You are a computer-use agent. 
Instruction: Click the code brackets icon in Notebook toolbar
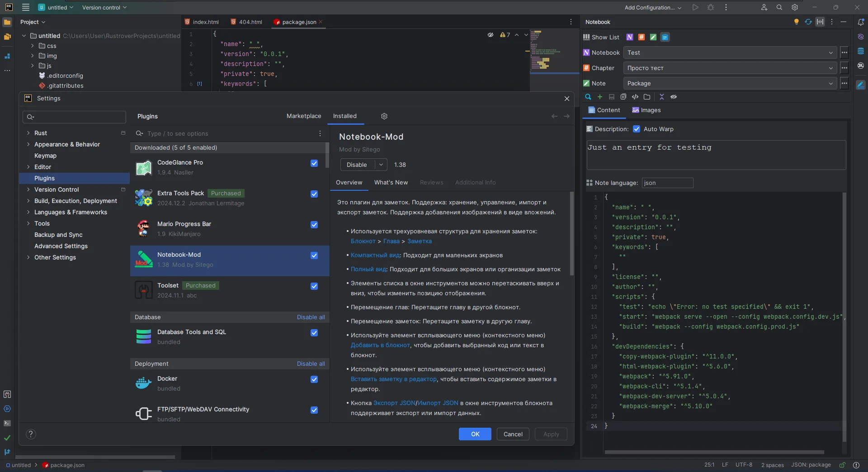tap(635, 97)
